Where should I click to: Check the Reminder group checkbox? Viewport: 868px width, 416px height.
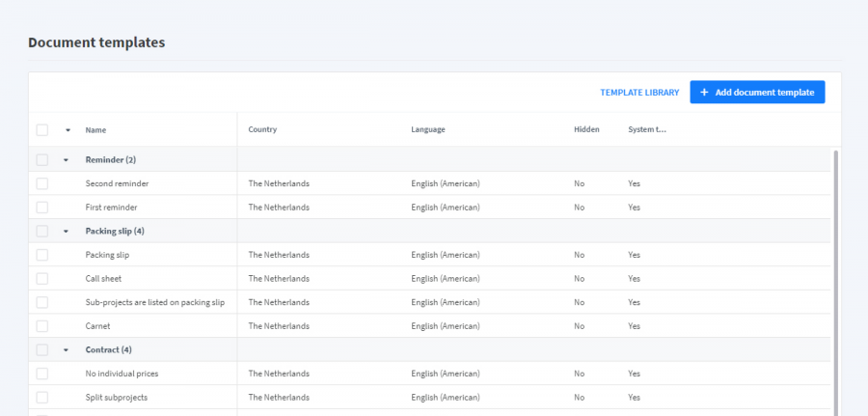(x=41, y=160)
